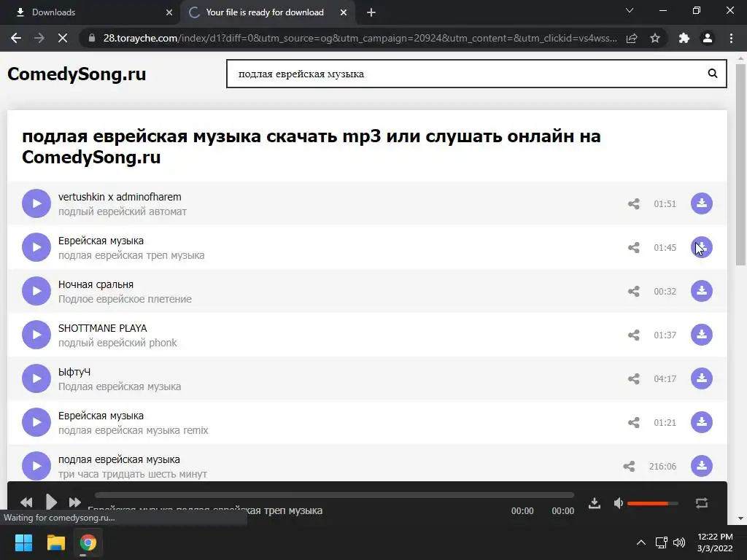Click the duration 04:17
747x560 pixels.
(x=665, y=379)
